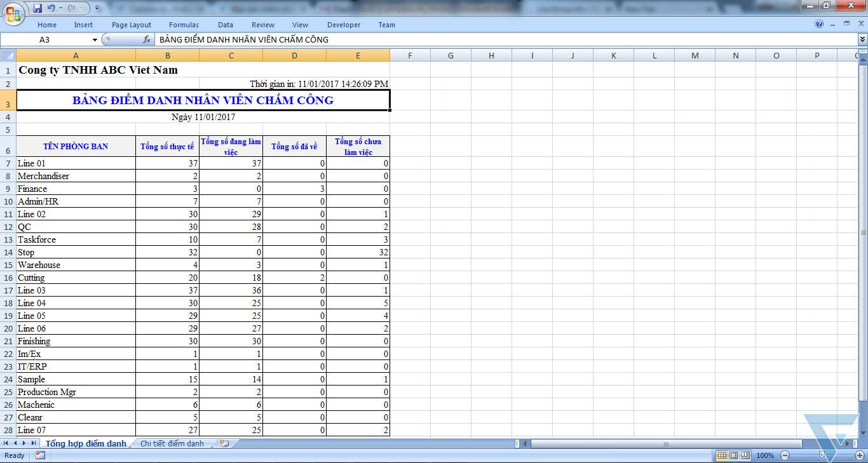Switch to Page Layout view button
Viewport: 868px width, 463px height.
click(x=733, y=455)
